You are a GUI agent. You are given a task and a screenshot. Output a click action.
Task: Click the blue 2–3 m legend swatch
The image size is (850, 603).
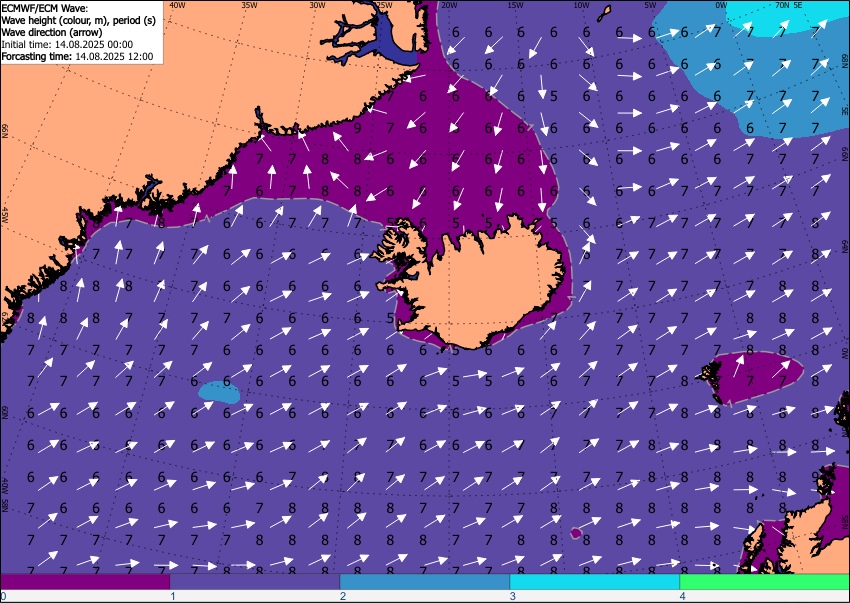point(424,582)
